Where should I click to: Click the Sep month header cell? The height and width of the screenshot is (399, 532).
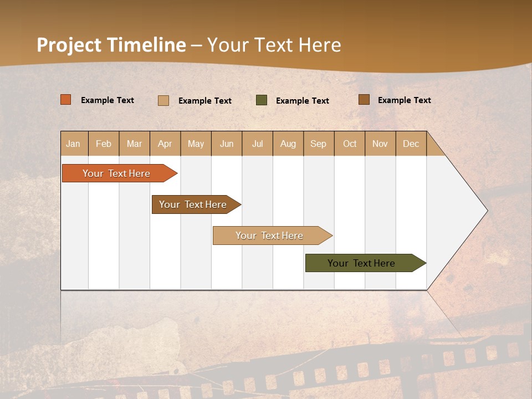(319, 144)
